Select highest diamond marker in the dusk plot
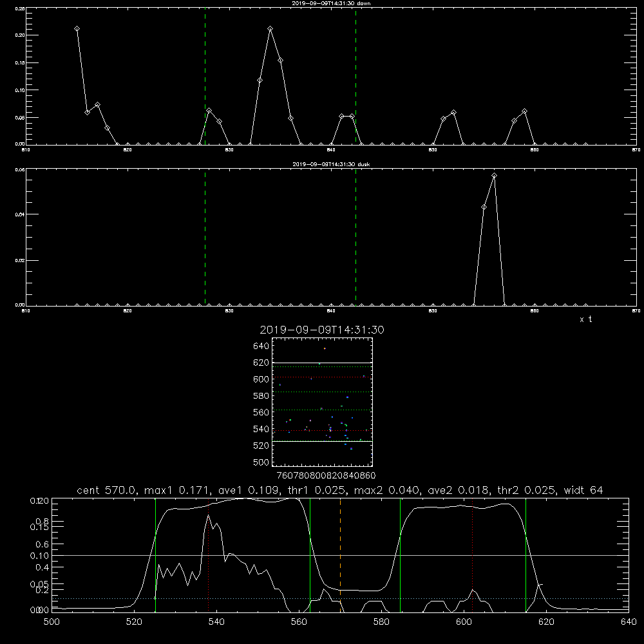This screenshot has width=644, height=644. pos(494,176)
